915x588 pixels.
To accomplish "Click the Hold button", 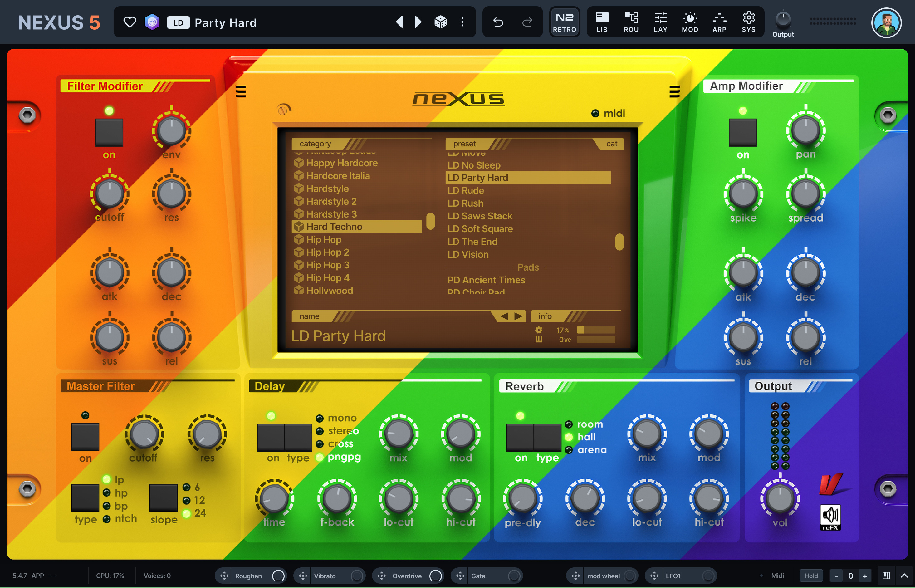I will click(811, 576).
